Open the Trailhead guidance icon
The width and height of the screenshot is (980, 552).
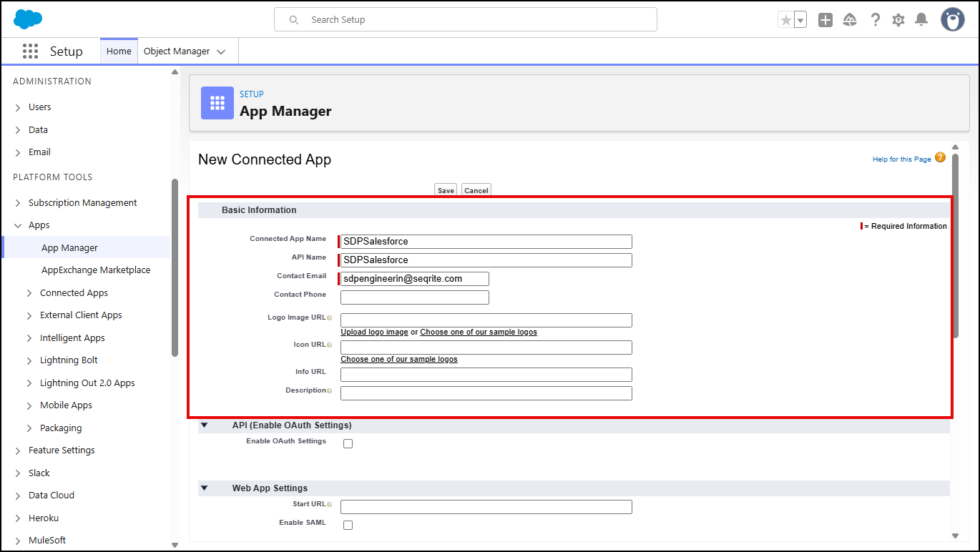point(850,20)
